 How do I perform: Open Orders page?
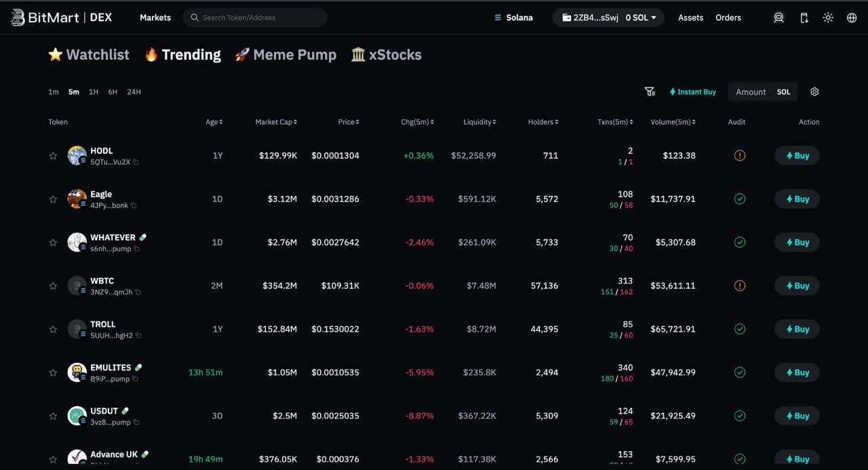click(728, 18)
